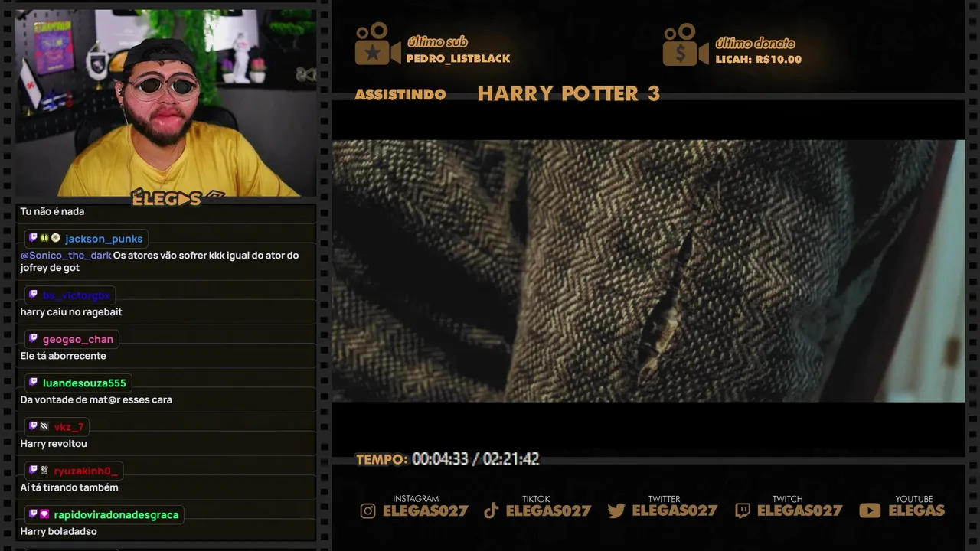Open luandesouza555 chat username

coord(84,383)
